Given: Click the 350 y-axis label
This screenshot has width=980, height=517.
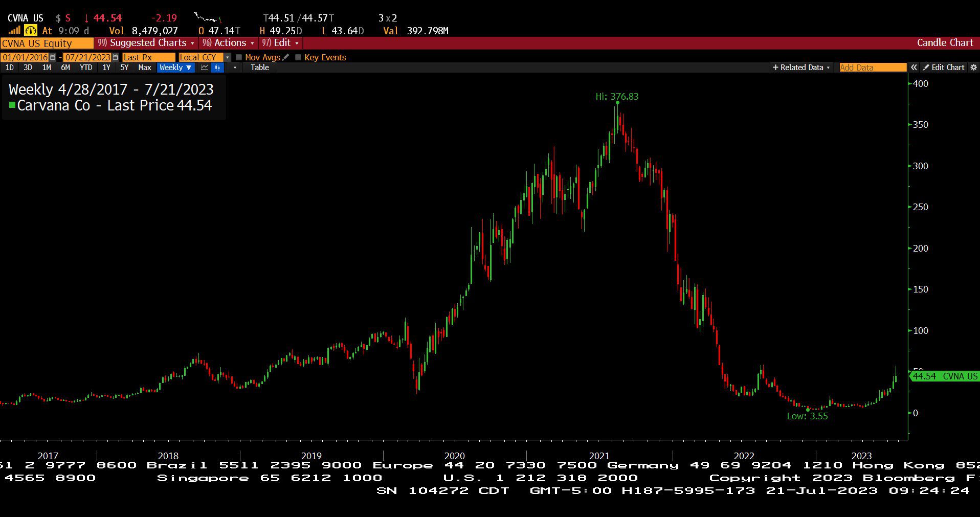Looking at the screenshot, I should point(921,125).
